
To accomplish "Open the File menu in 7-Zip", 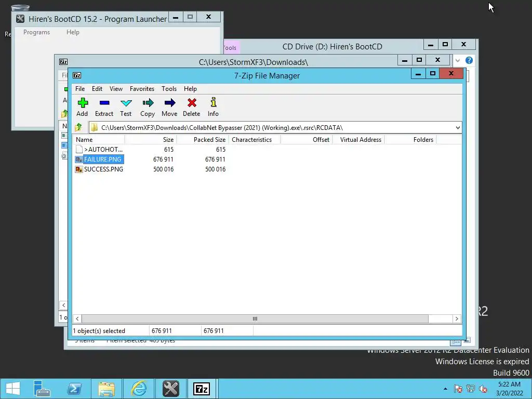I will [80, 88].
